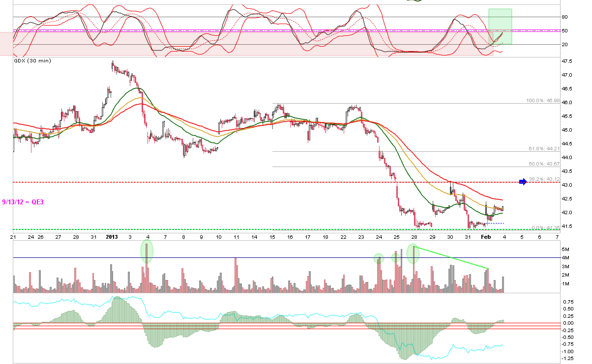Click the 1M volume axis label
The height and width of the screenshot is (364, 592).
(x=566, y=284)
